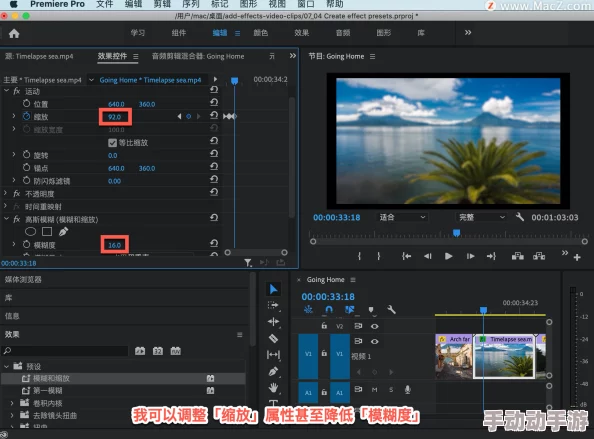Toggle V1 track output eye
Viewport: 594px width, 439px height.
pos(375,341)
